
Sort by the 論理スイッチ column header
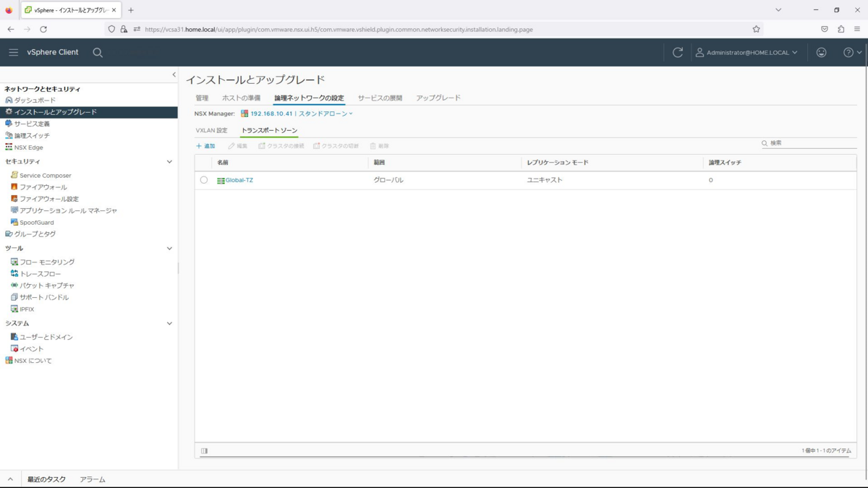[x=725, y=163]
